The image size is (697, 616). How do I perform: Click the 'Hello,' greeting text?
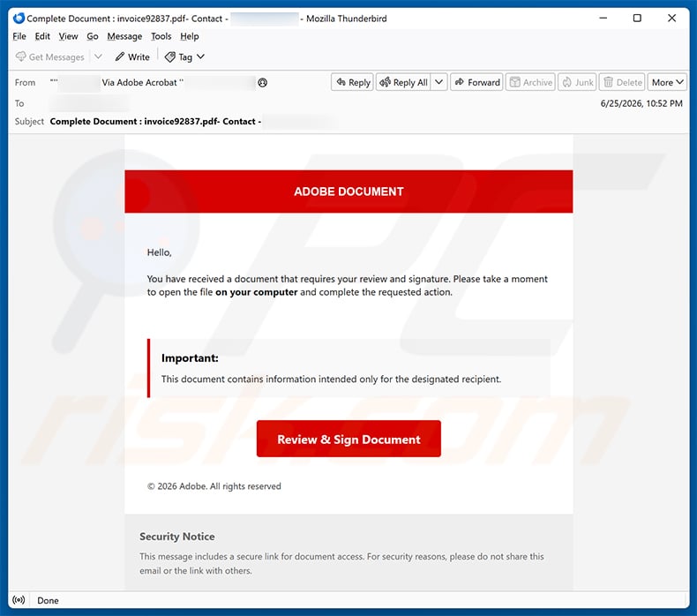[x=159, y=252]
